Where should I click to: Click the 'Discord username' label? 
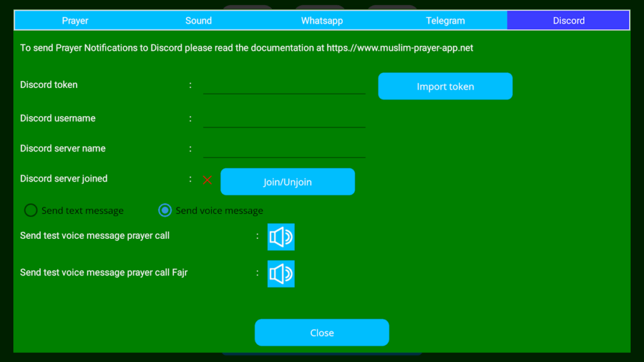tap(58, 118)
